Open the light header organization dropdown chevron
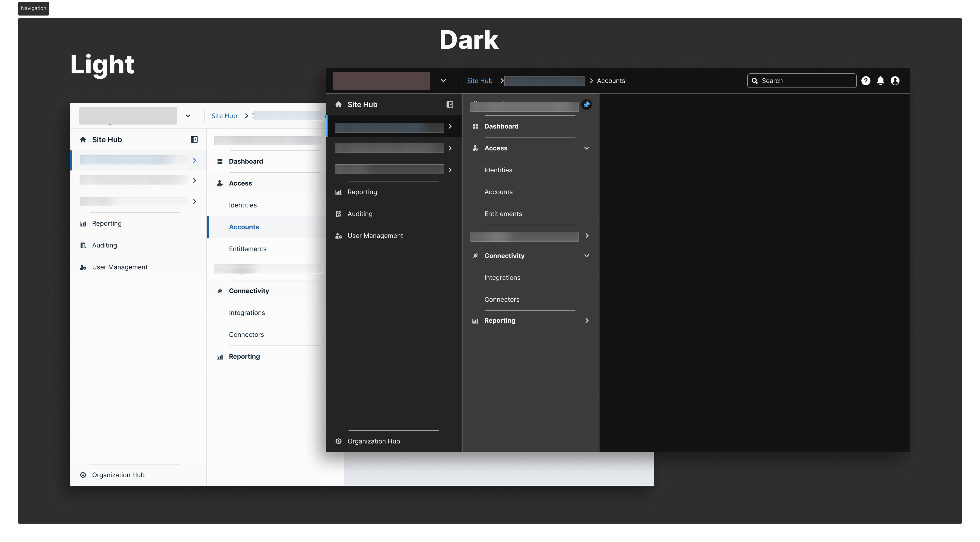The image size is (980, 542). click(188, 116)
